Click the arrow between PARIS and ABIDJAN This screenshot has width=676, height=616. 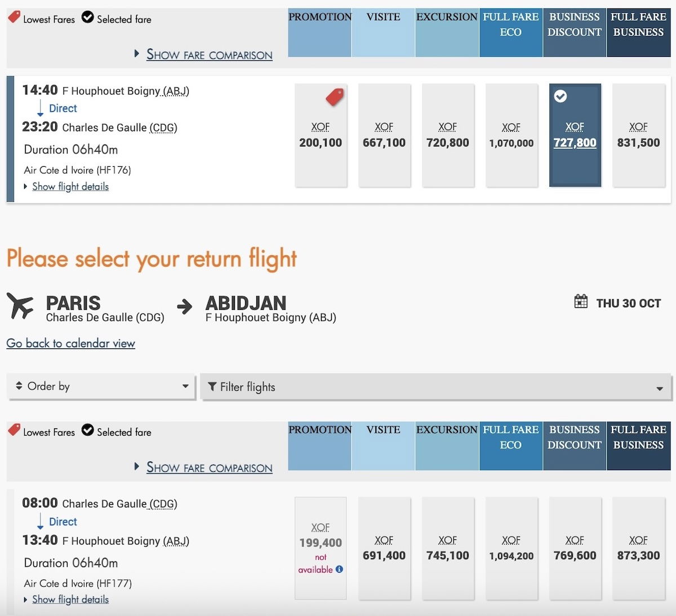pyautogui.click(x=184, y=307)
